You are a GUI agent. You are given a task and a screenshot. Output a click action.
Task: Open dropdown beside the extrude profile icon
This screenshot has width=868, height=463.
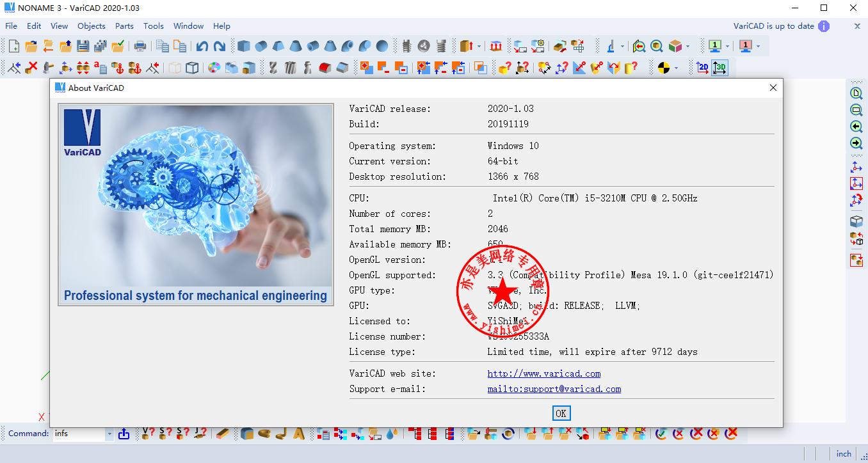479,46
